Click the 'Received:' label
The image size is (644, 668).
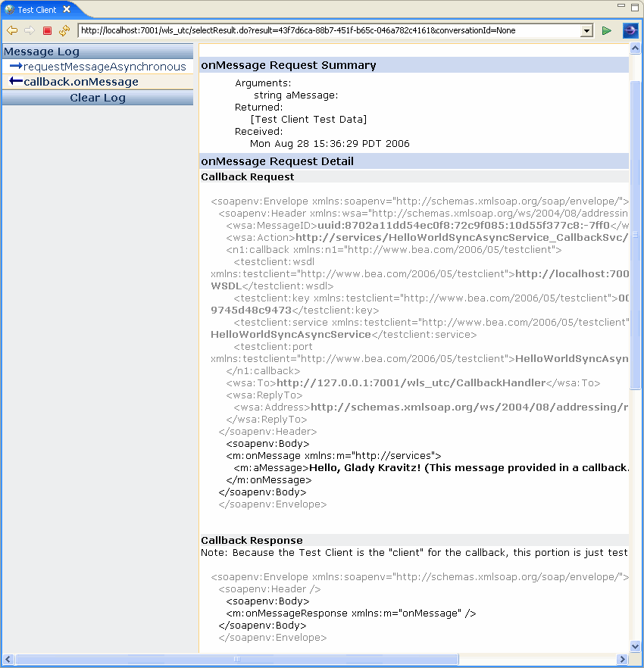coord(258,132)
